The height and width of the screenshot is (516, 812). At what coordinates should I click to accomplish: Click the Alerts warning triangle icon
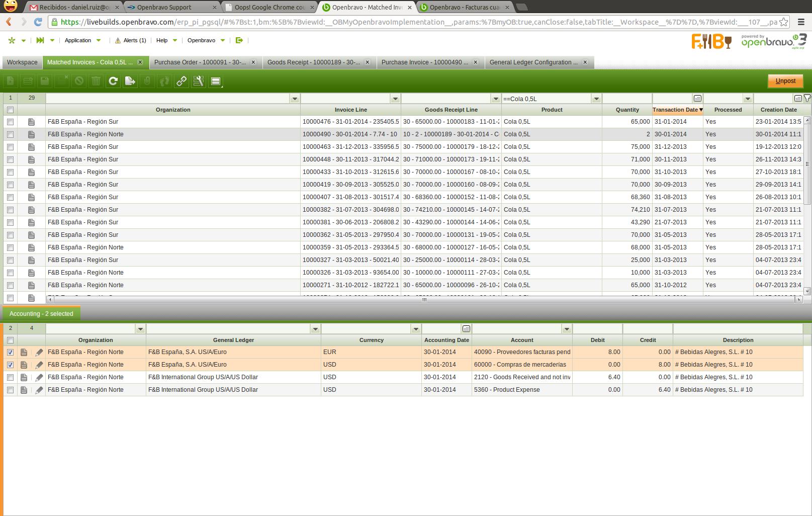click(118, 40)
